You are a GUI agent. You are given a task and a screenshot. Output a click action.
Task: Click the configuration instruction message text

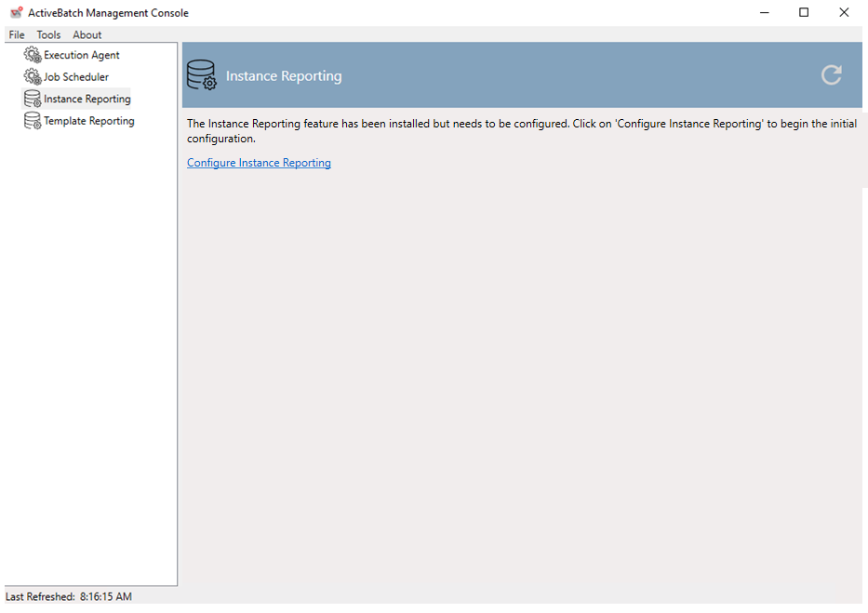pos(521,128)
